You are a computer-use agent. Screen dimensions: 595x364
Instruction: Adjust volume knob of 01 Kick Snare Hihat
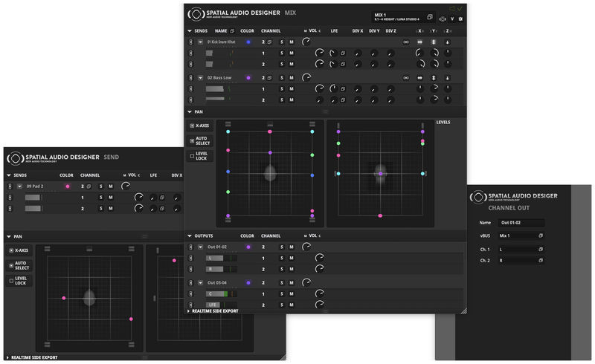[306, 42]
